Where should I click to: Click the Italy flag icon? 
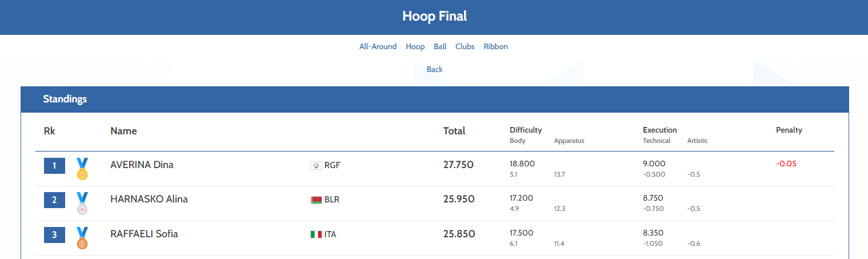click(316, 234)
